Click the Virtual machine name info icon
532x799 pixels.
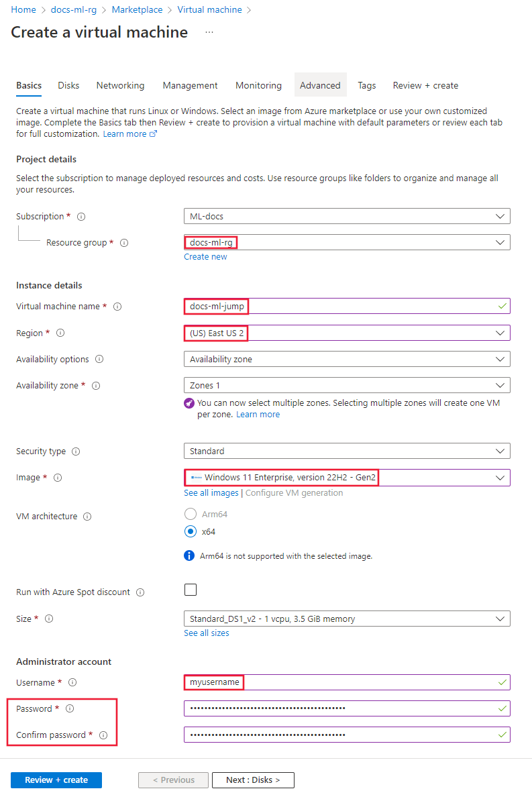coord(117,307)
